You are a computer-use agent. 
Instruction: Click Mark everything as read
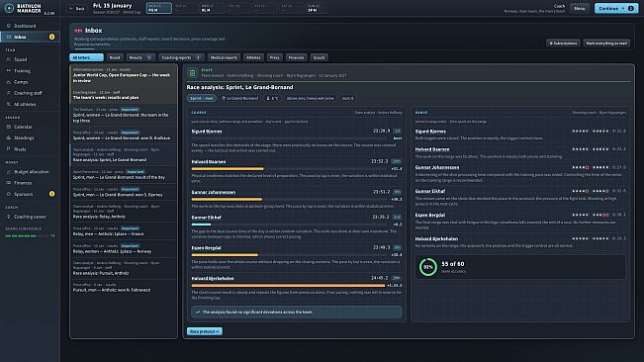606,44
